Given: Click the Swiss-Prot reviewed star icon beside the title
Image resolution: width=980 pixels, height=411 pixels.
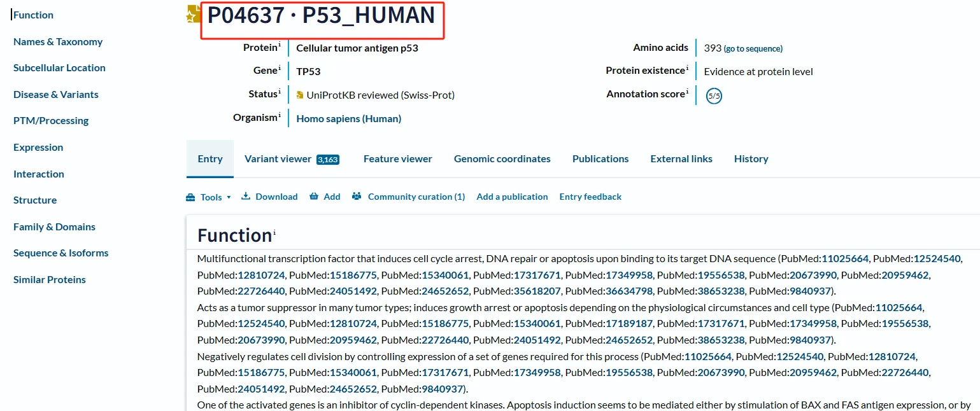Looking at the screenshot, I should pyautogui.click(x=192, y=15).
